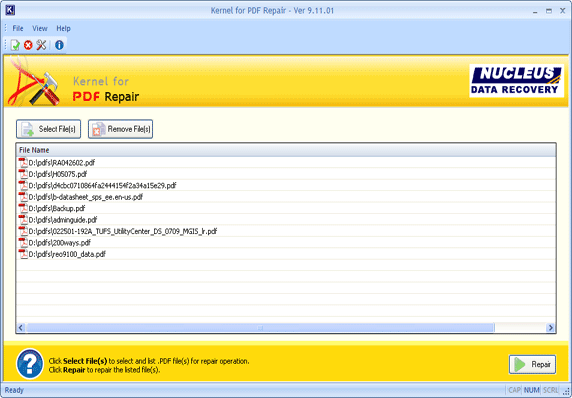The image size is (572, 398).
Task: Click PDF icon beside H05075.pdf
Action: pos(23,174)
